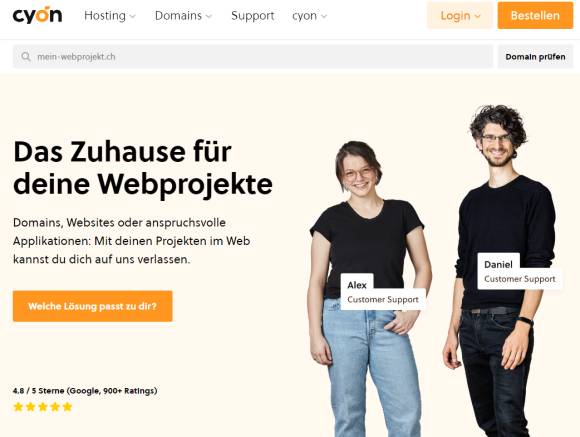The height and width of the screenshot is (437, 580).
Task: Click the cyon logo
Action: tap(37, 15)
